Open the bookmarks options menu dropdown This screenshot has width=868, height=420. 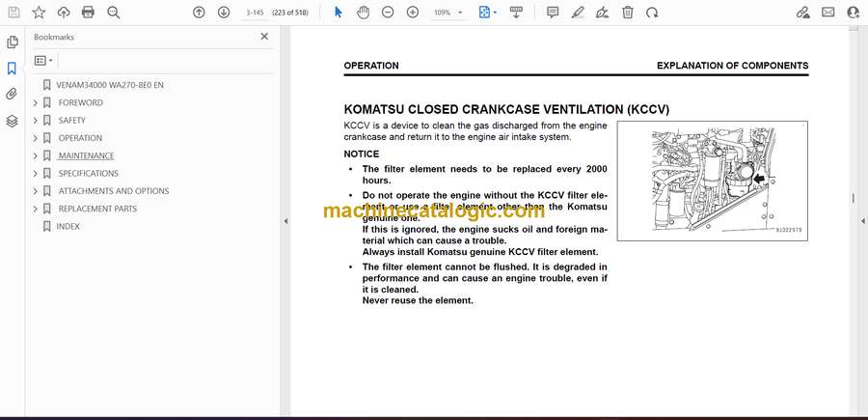coord(43,61)
